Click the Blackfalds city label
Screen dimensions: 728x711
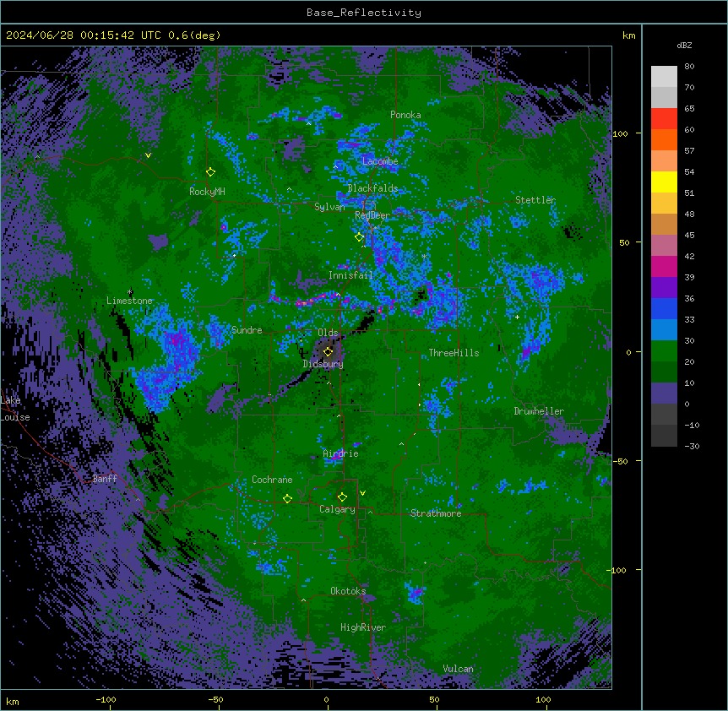coord(372,188)
